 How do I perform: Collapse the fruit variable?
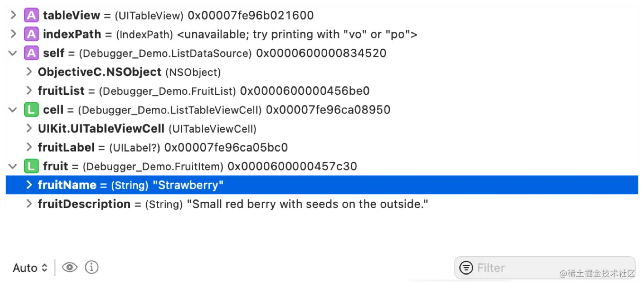(13, 166)
